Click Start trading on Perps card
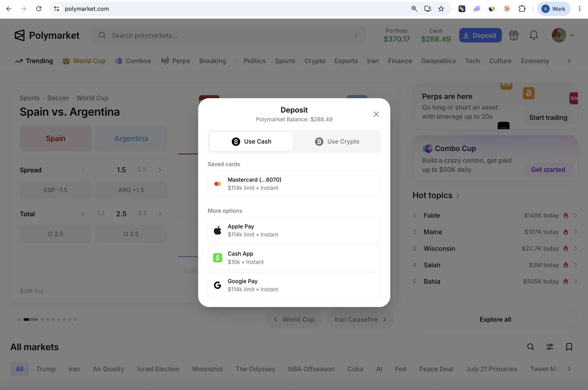Viewport: 588px width, 390px height. (548, 118)
